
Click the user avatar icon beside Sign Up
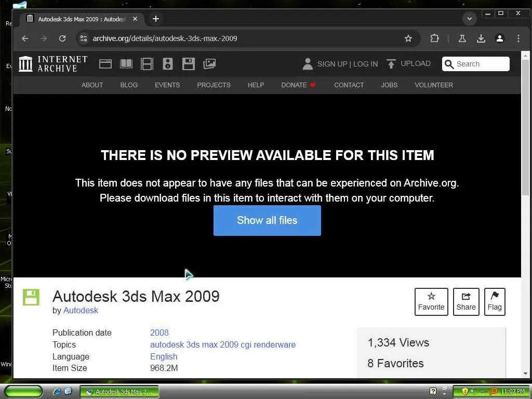pos(308,64)
